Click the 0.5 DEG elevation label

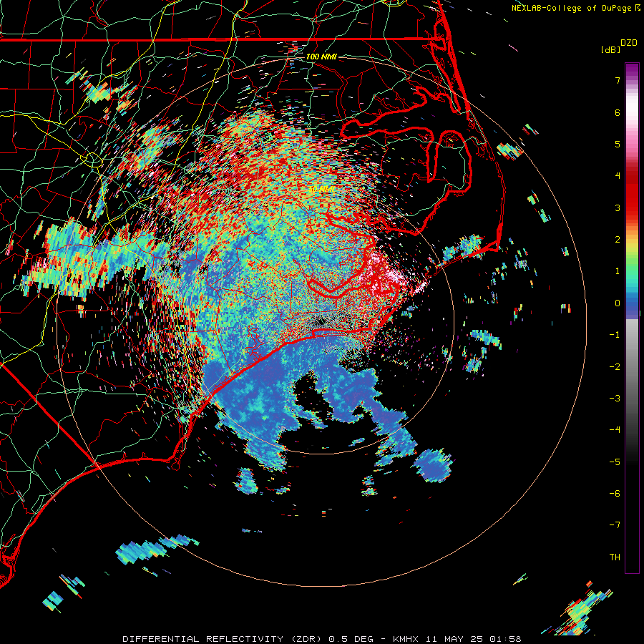pyautogui.click(x=351, y=639)
